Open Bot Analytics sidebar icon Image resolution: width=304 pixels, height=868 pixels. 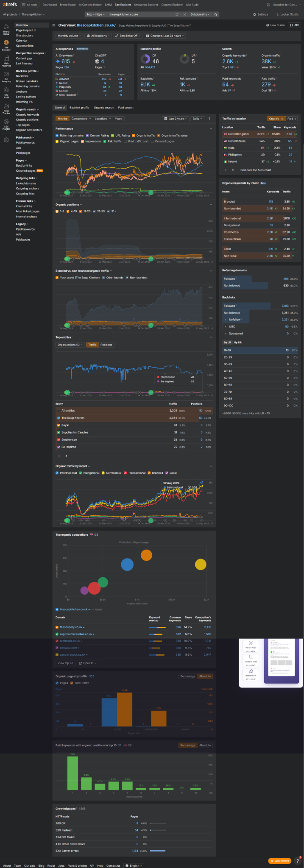click(x=6, y=76)
